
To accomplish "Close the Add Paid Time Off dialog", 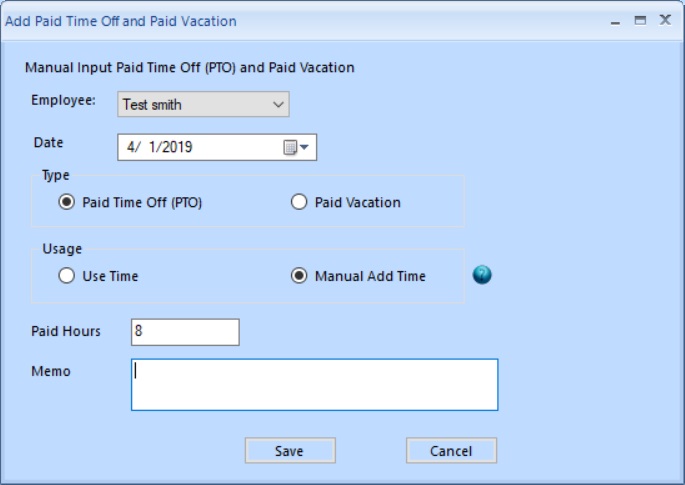I will (665, 20).
